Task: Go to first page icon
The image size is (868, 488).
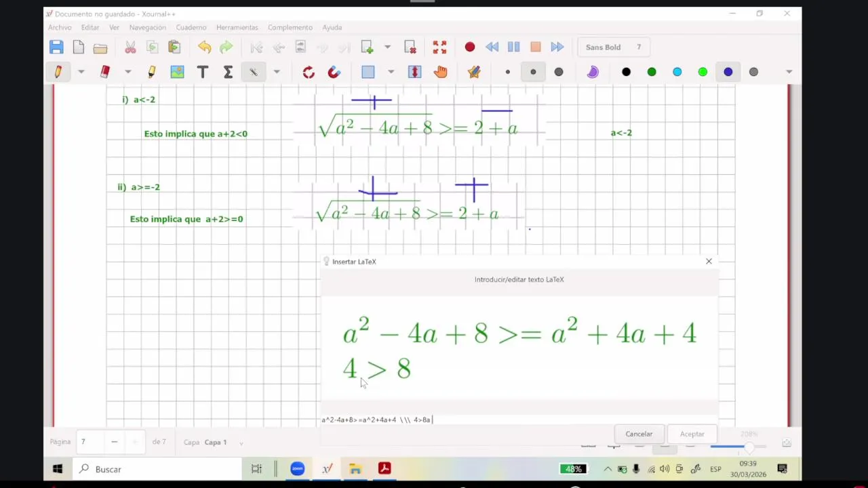Action: tap(256, 47)
